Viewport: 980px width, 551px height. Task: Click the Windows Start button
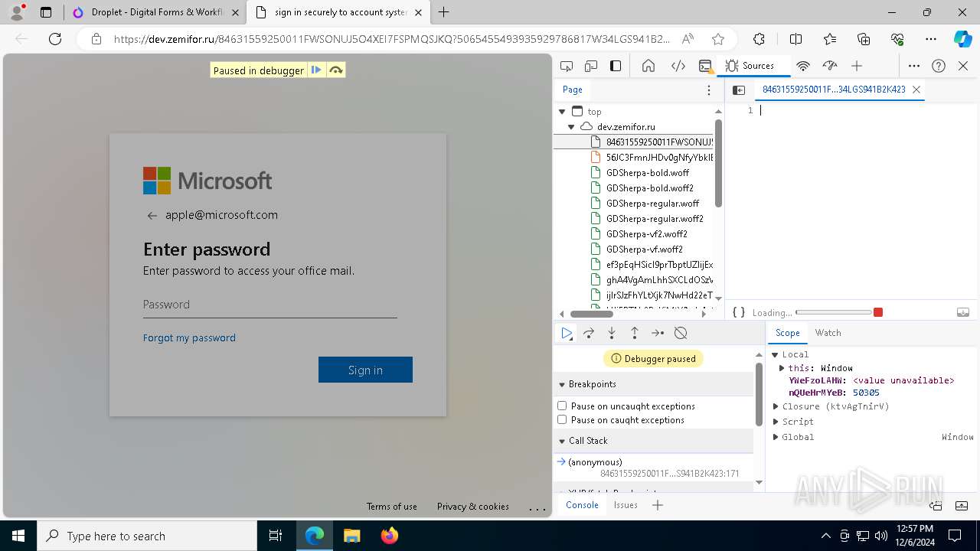[18, 536]
